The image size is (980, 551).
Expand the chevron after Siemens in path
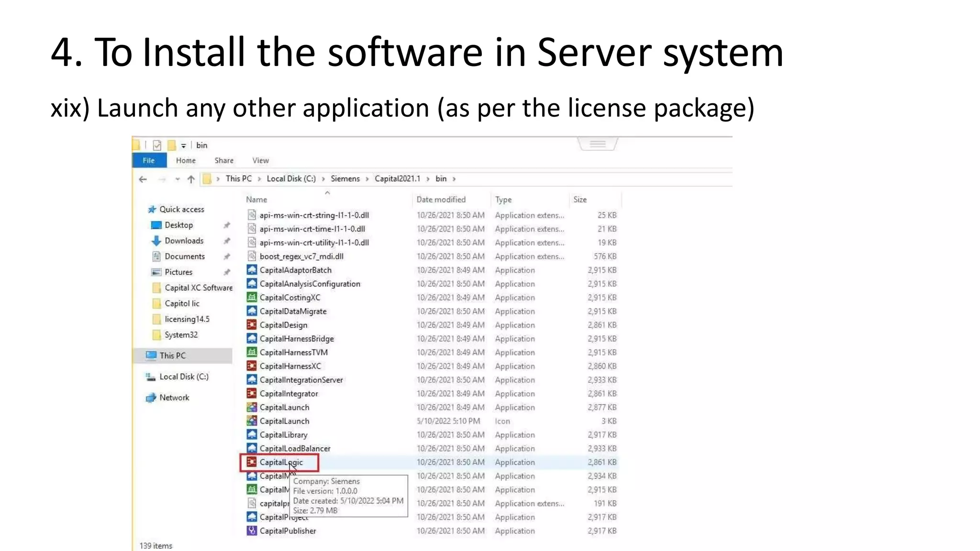pos(367,179)
